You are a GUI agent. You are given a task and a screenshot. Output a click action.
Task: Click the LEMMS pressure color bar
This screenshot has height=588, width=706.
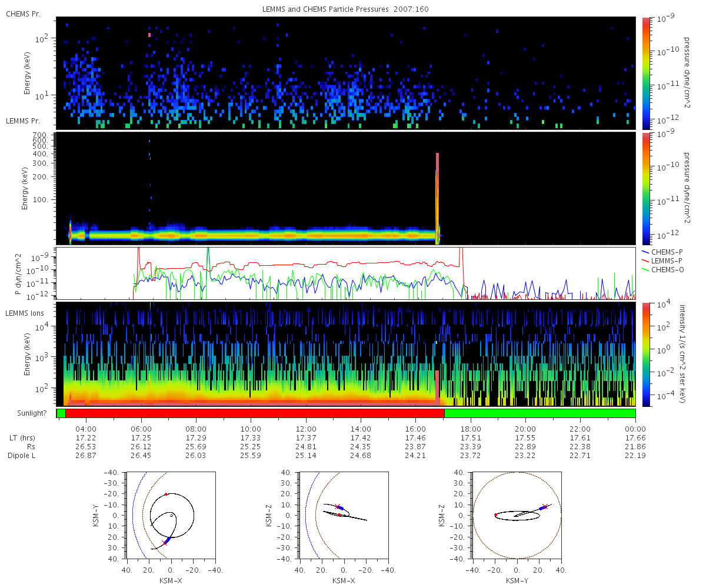[645, 188]
